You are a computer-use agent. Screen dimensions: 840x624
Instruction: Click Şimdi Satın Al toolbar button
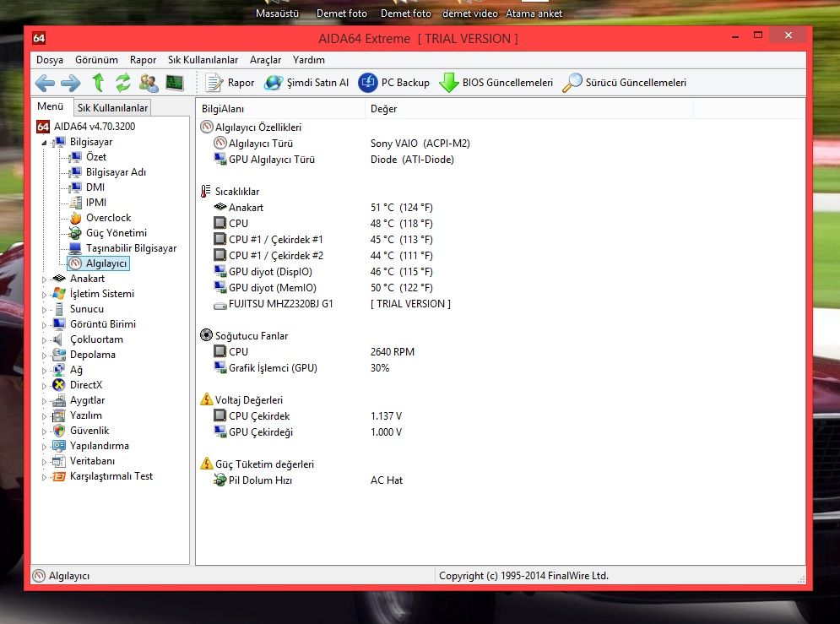(306, 83)
